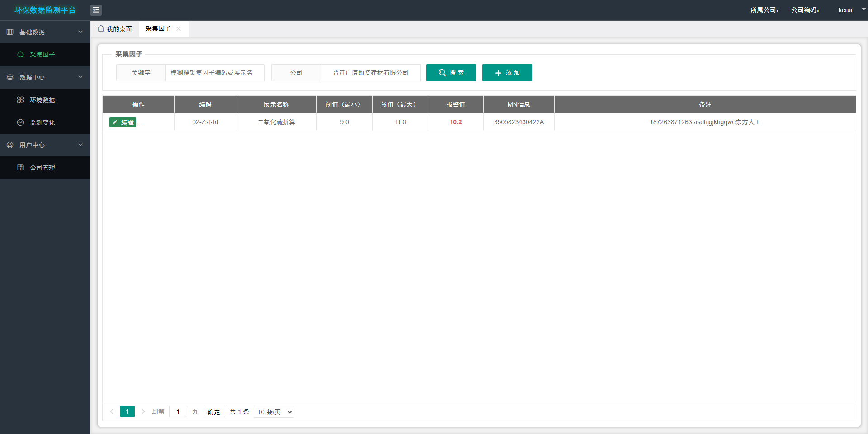Click the keyword search input field
868x434 pixels.
pyautogui.click(x=215, y=73)
